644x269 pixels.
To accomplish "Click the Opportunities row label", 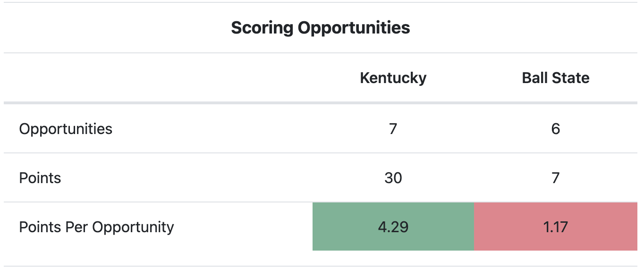I will pos(66,129).
